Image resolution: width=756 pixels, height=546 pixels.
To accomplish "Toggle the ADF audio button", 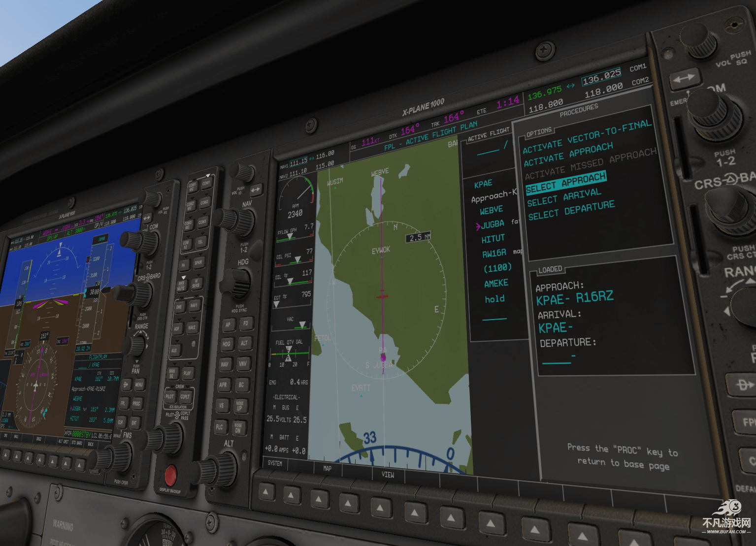I will 177,328.
